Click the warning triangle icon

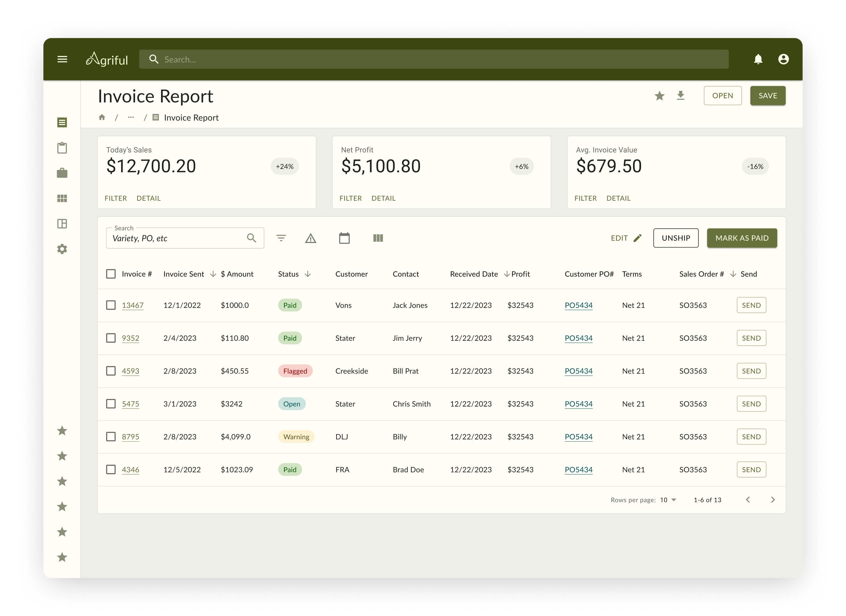click(310, 238)
